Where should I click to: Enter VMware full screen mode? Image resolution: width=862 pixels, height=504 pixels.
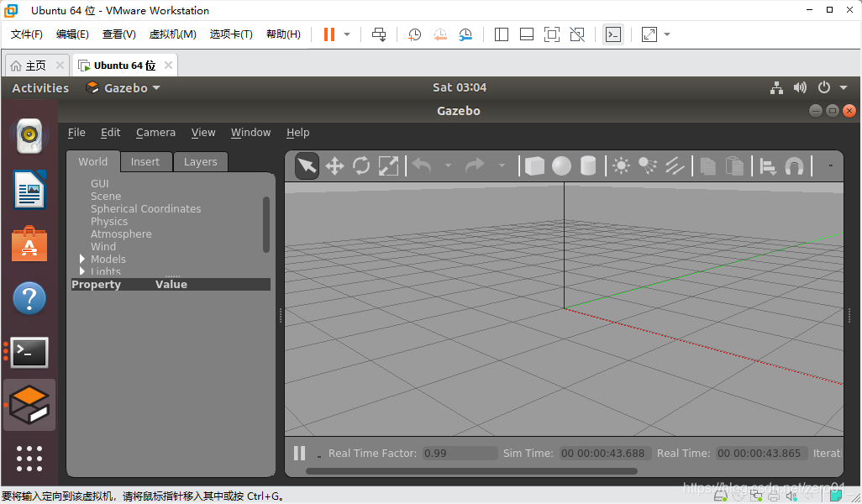point(551,34)
